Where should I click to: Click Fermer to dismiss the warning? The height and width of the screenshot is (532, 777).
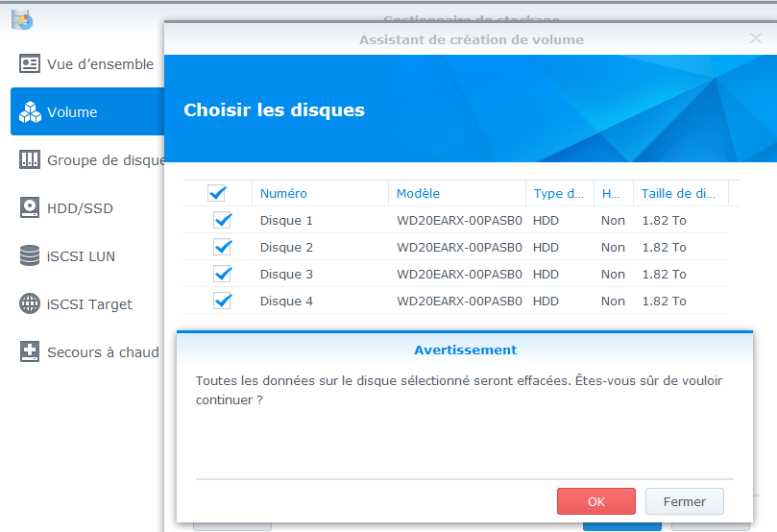coord(685,501)
